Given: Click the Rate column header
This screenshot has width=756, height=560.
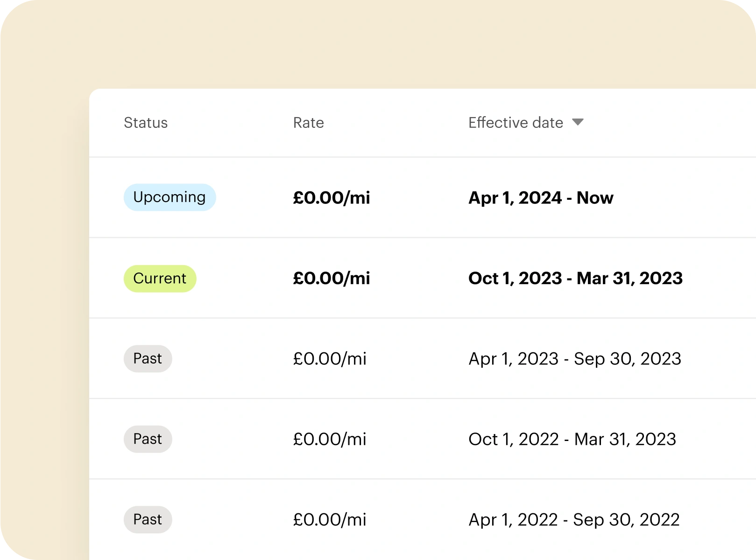Looking at the screenshot, I should point(308,123).
